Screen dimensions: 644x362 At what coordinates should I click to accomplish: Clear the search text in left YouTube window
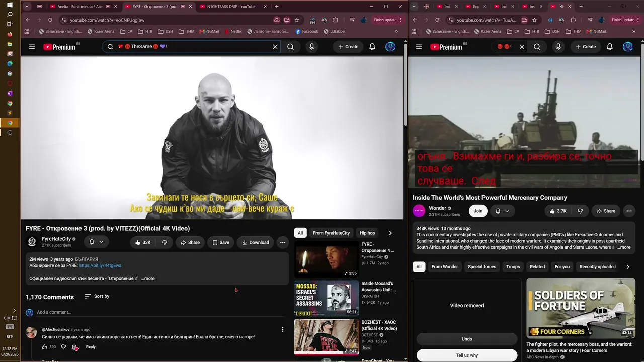pyautogui.click(x=275, y=47)
